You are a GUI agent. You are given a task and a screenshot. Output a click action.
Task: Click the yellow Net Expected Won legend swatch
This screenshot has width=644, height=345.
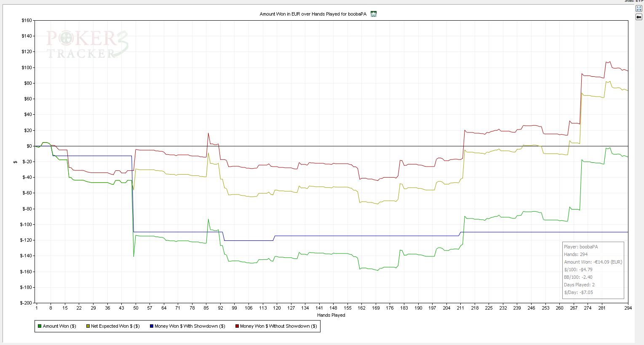[x=88, y=326]
